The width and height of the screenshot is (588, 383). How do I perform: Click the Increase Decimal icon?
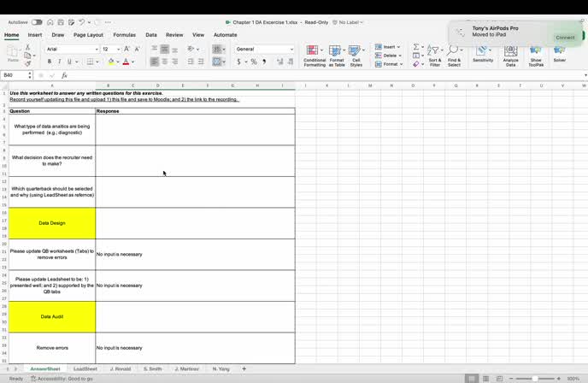point(279,62)
